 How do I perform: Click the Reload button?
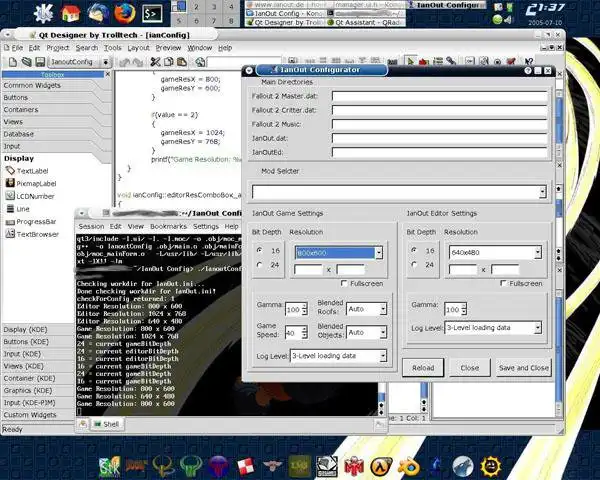click(423, 367)
